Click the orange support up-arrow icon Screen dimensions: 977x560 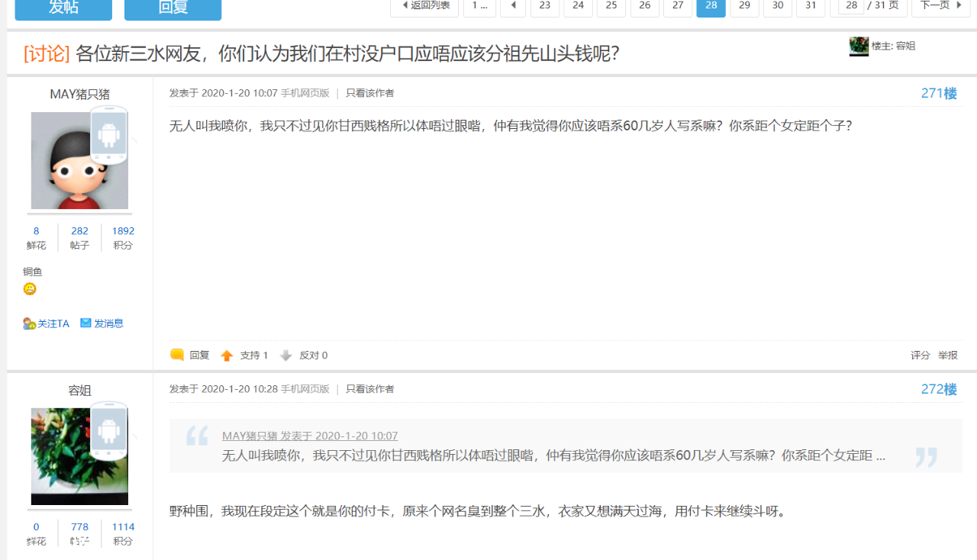227,356
